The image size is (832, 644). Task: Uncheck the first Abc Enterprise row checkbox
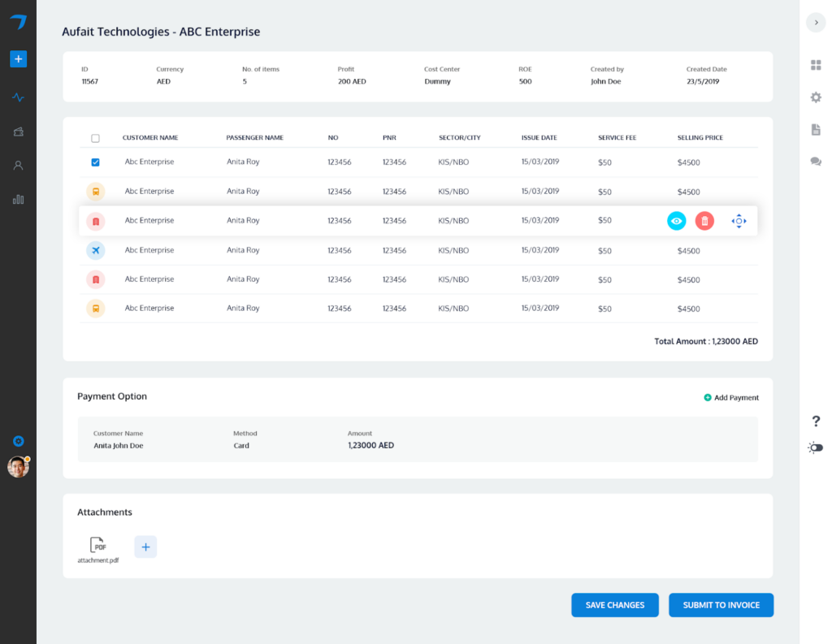point(95,162)
